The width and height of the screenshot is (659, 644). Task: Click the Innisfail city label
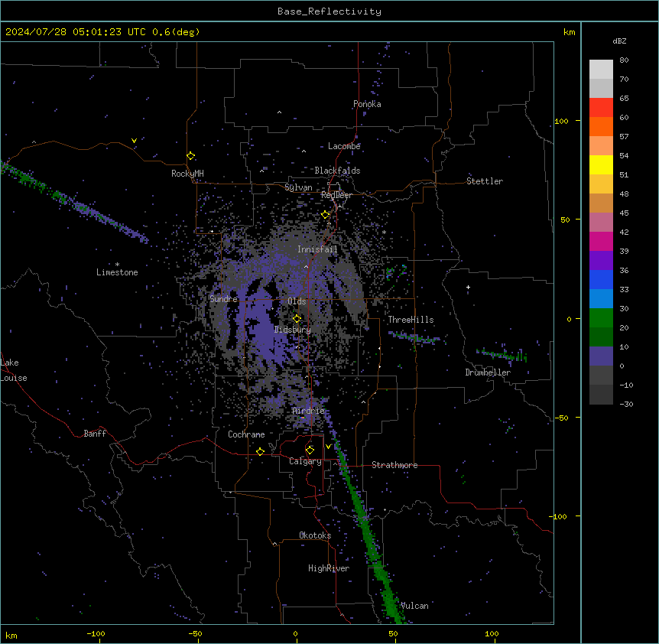[x=317, y=249]
